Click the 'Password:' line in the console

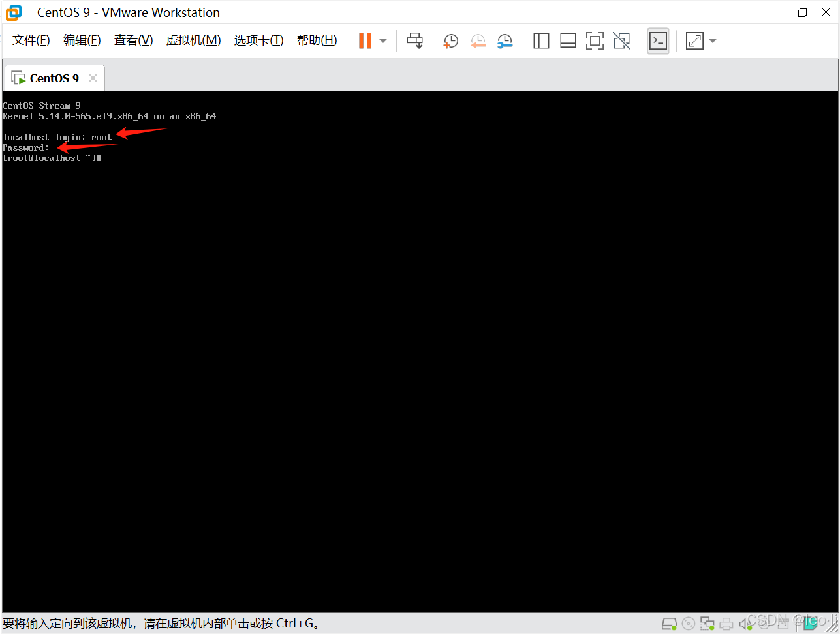pyautogui.click(x=25, y=148)
